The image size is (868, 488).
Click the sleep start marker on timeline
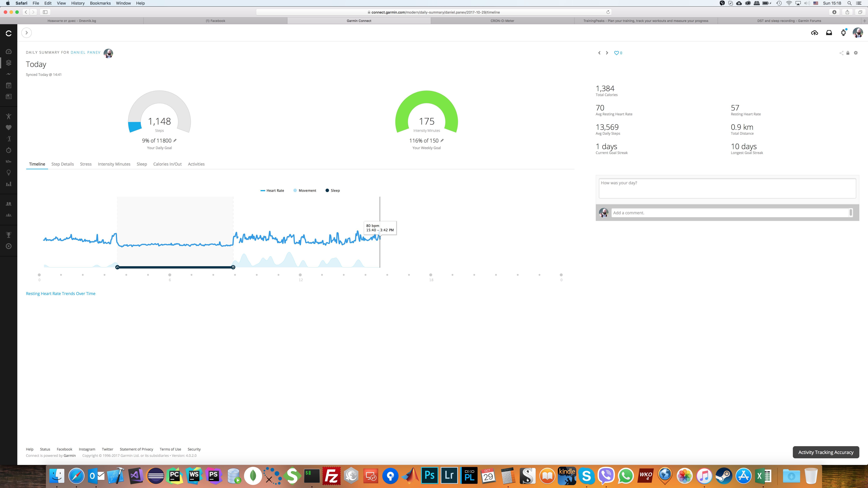point(117,267)
